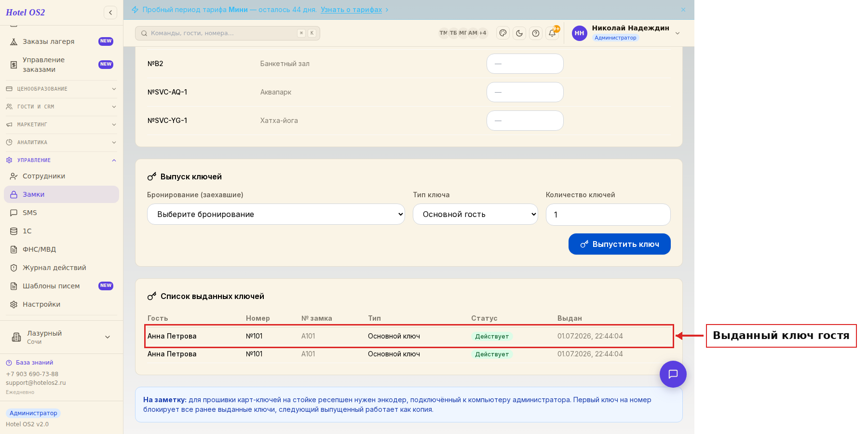Open the Выберите бронирование dropdown
This screenshot has height=434, width=868.
276,214
